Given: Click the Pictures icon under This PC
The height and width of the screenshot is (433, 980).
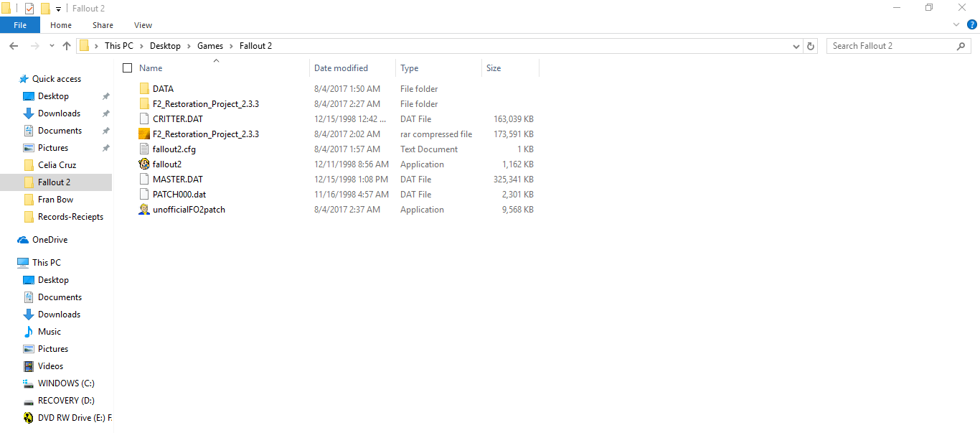Looking at the screenshot, I should 29,349.
